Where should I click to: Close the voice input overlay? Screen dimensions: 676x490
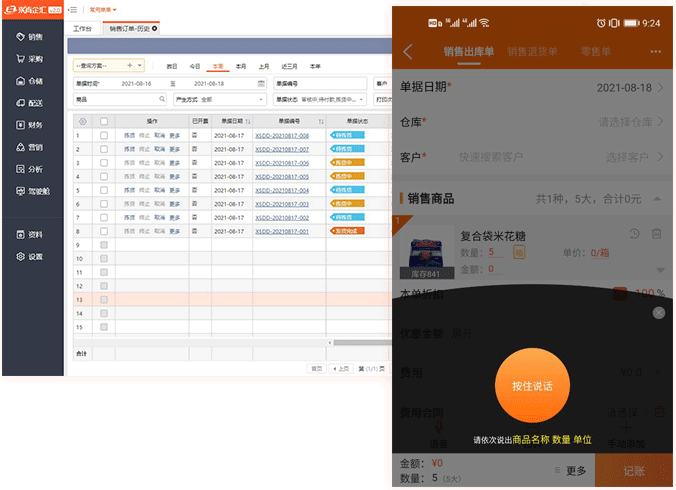click(x=658, y=313)
